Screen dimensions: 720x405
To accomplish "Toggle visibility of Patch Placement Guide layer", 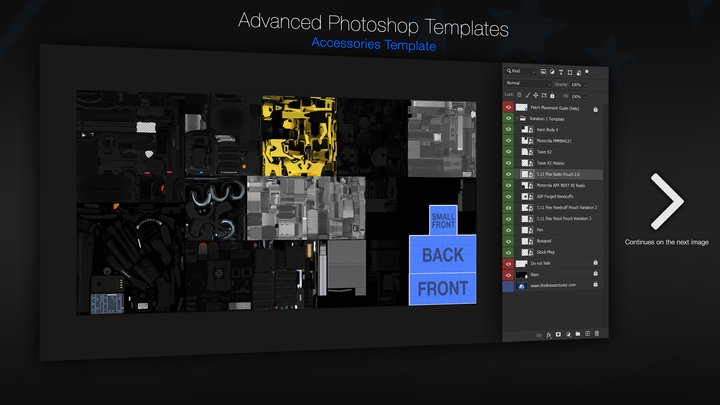I will tap(508, 107).
